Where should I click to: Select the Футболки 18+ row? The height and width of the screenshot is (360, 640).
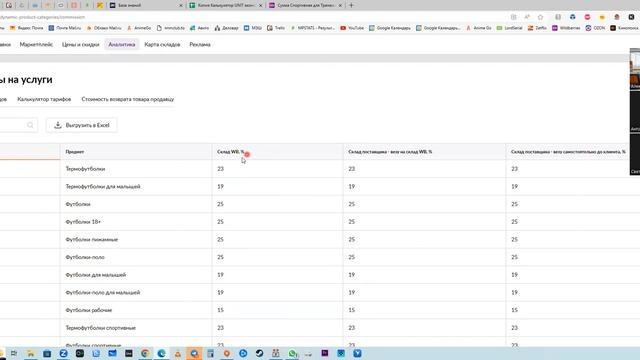tap(83, 222)
